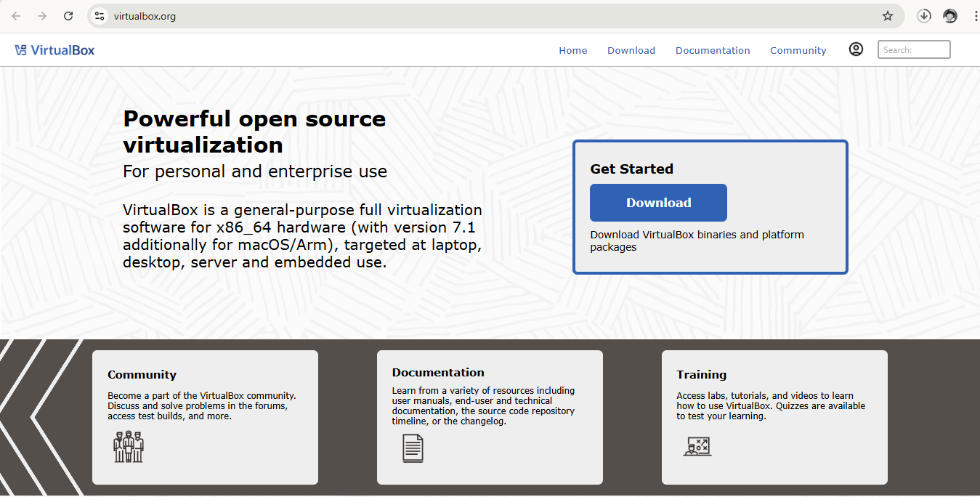This screenshot has height=497, width=980.
Task: Click the Search field
Action: click(913, 49)
